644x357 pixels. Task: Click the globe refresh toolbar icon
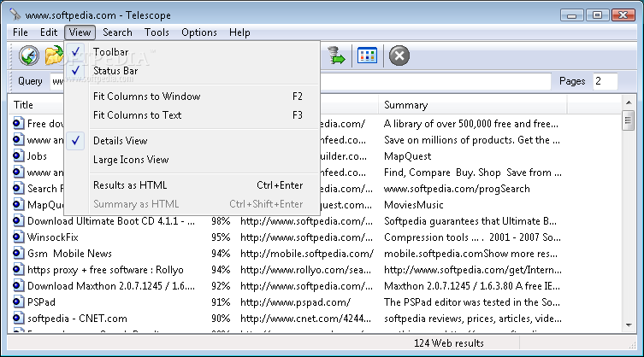tap(29, 56)
